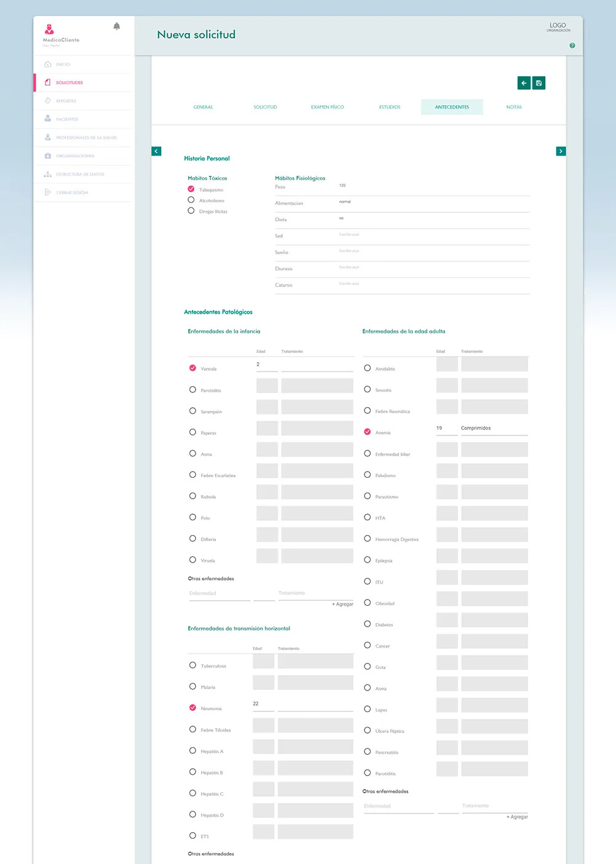The width and height of the screenshot is (616, 864).
Task: Switch to the Antecedentes tab
Action: coord(452,107)
